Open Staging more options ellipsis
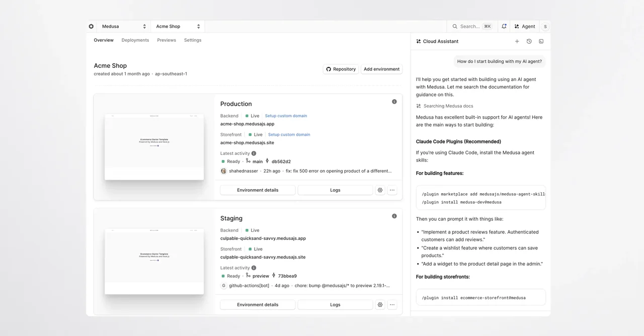The height and width of the screenshot is (336, 644). 392,304
